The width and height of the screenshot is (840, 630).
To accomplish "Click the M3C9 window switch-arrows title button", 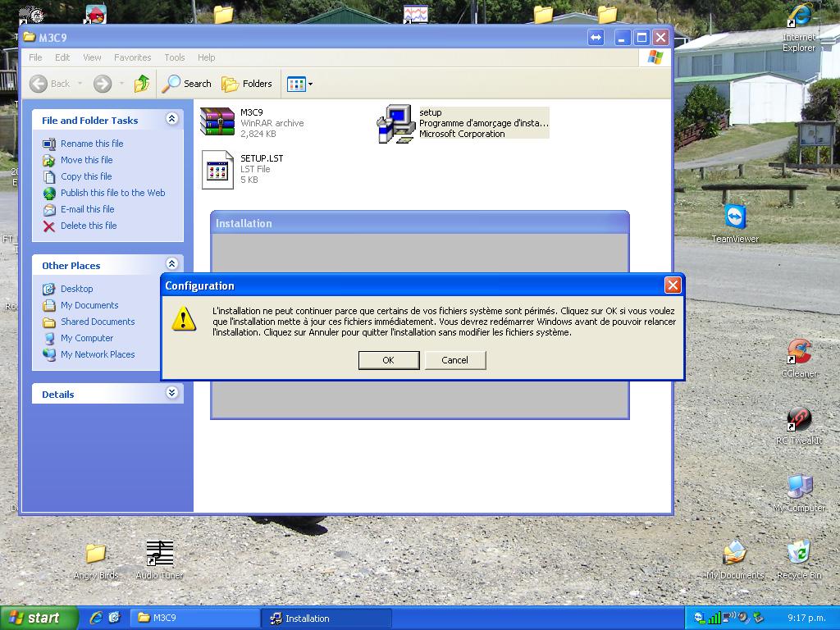I will point(596,38).
